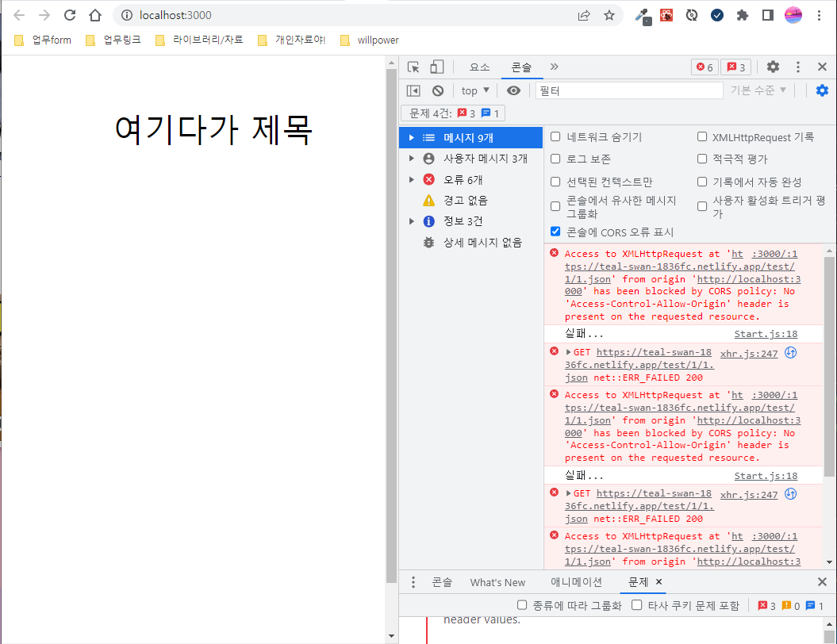Open DevTools settings gear
837x644 pixels.
773,67
